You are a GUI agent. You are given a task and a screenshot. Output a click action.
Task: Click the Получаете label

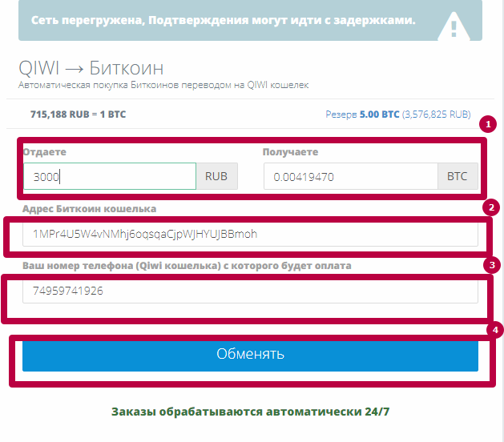[290, 152]
